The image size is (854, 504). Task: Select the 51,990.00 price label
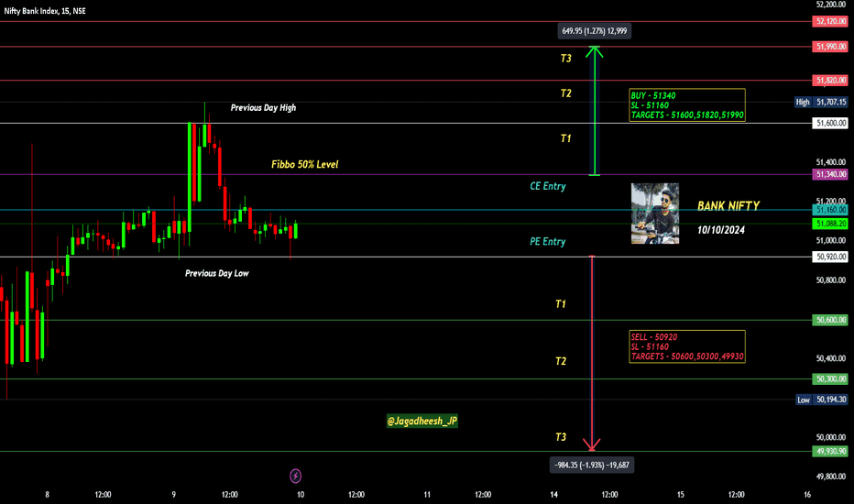point(830,47)
